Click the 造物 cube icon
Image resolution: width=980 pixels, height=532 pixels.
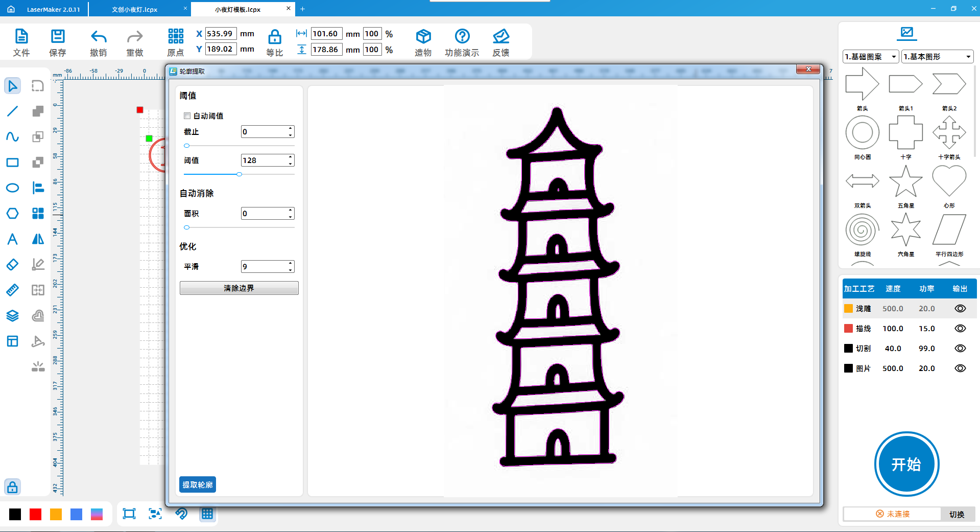click(423, 37)
